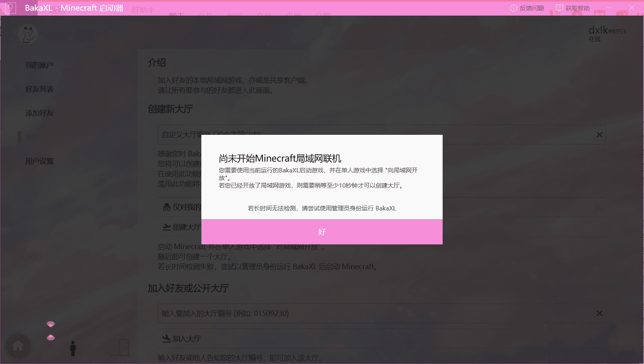Clear the 自定义大厅编号 field via its X

(x=599, y=134)
